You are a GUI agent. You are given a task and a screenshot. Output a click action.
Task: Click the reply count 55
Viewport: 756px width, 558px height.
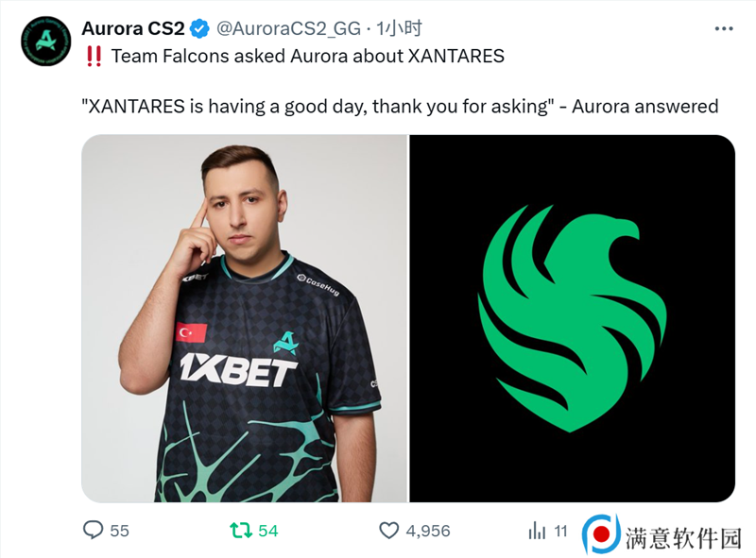tap(120, 531)
